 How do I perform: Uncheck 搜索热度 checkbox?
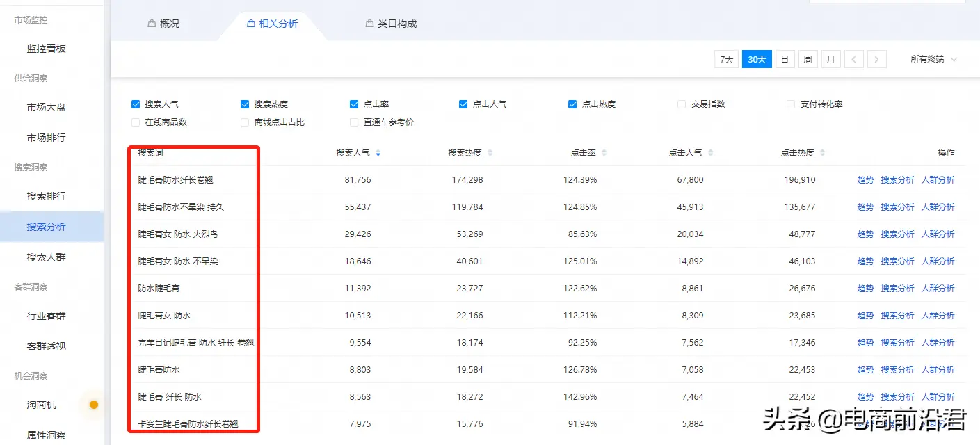pos(245,104)
